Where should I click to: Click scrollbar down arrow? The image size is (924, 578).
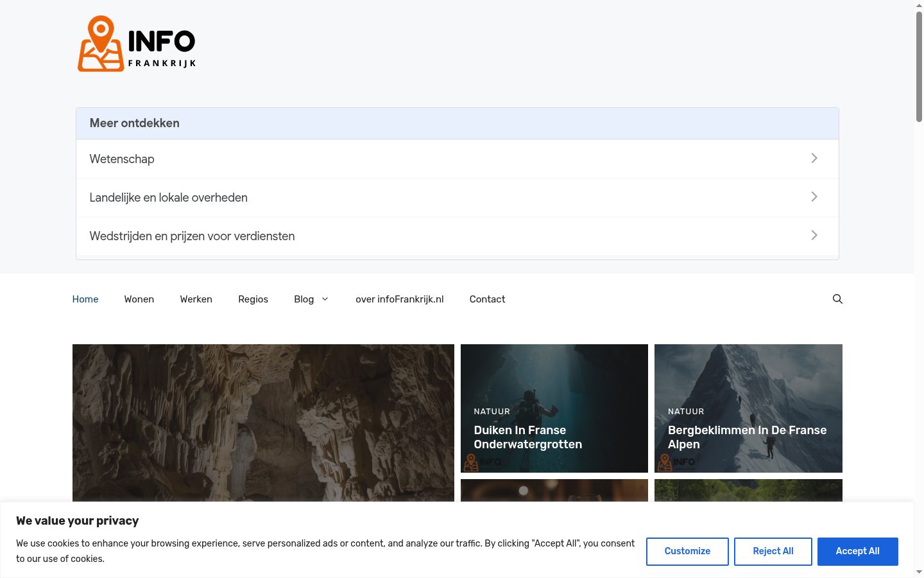tap(919, 572)
